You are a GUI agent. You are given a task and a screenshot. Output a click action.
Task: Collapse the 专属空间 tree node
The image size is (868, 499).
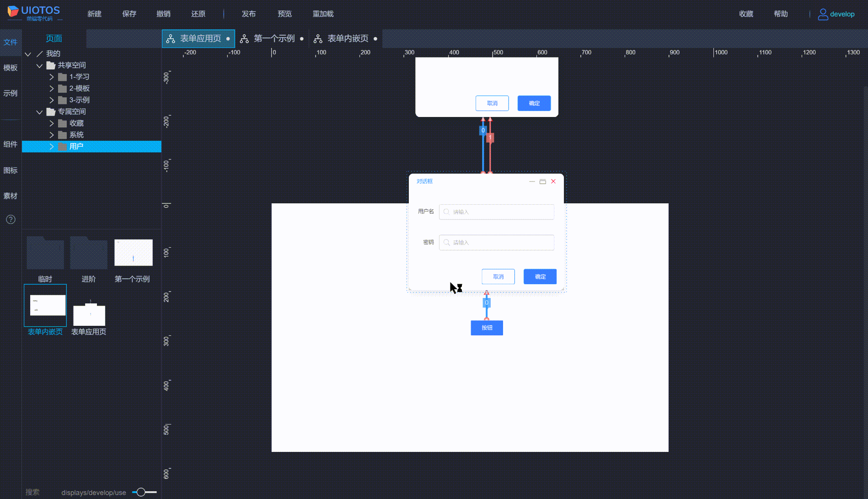tap(39, 112)
